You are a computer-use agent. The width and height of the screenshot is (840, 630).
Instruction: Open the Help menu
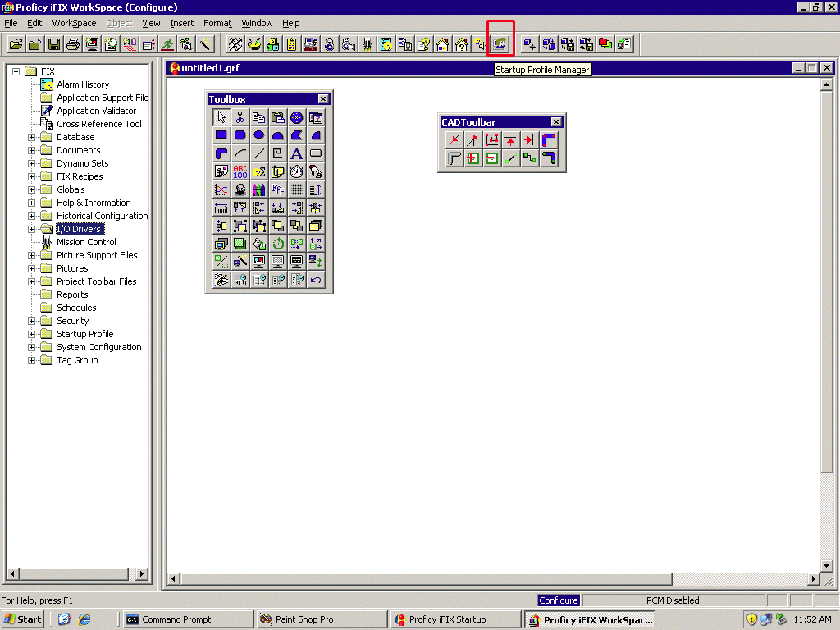[291, 23]
